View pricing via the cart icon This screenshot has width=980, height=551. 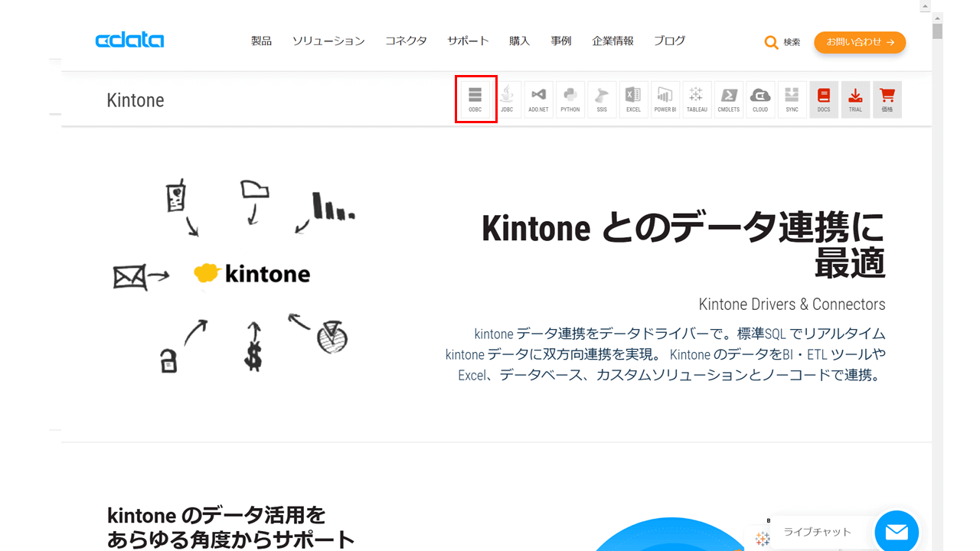[887, 99]
